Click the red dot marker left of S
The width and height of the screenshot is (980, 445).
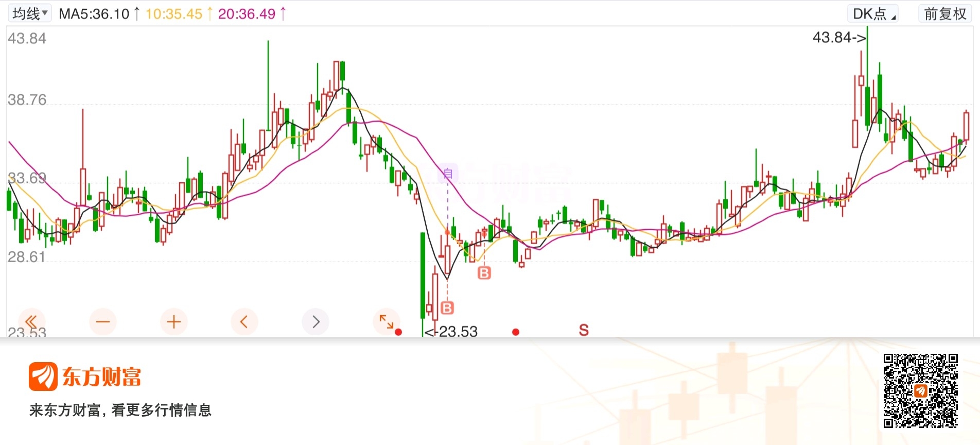[516, 332]
